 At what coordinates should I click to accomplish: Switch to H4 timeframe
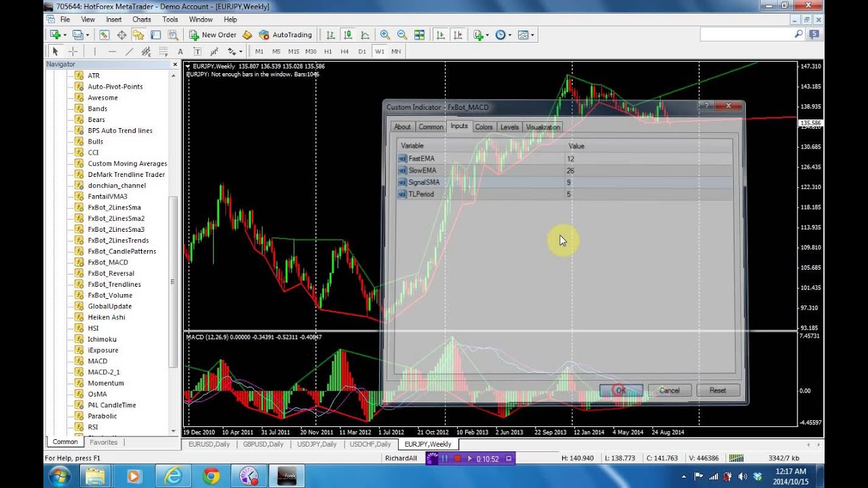pos(344,52)
